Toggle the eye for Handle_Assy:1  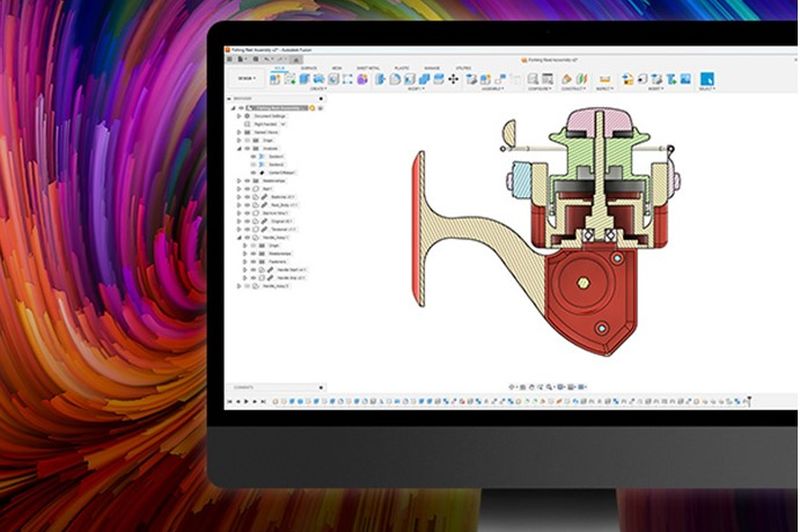coord(247,238)
